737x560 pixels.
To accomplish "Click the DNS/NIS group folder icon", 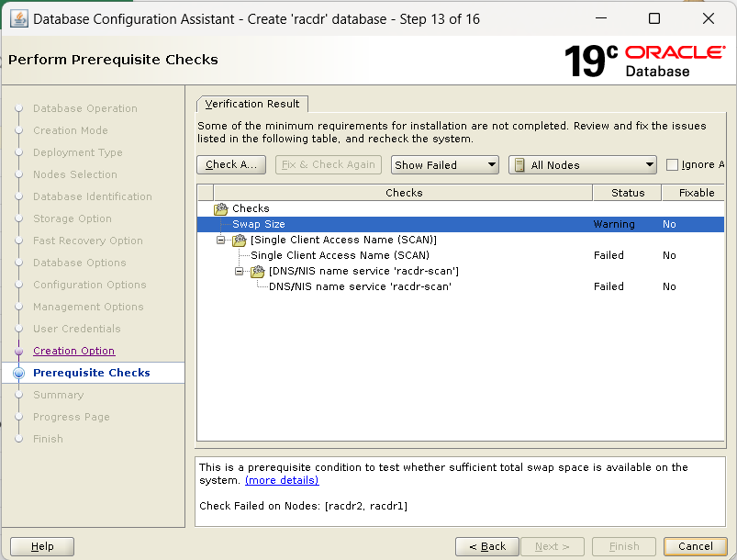I will (x=258, y=272).
